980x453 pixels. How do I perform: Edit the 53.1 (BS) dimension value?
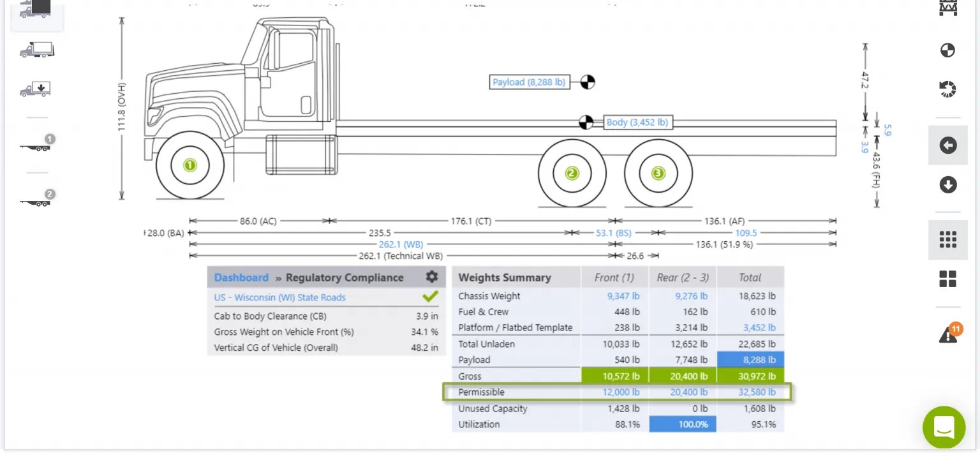(613, 233)
